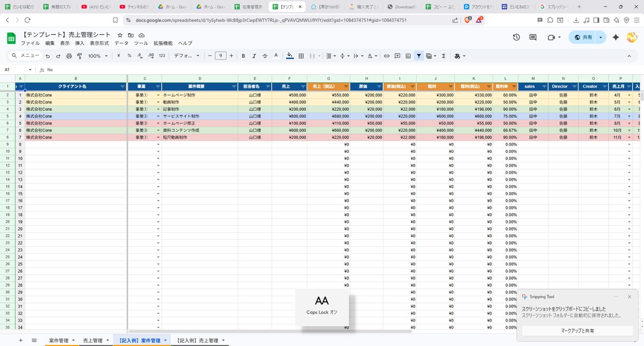Bookmark this page in address bar
The height and width of the screenshot is (346, 644).
115,20
